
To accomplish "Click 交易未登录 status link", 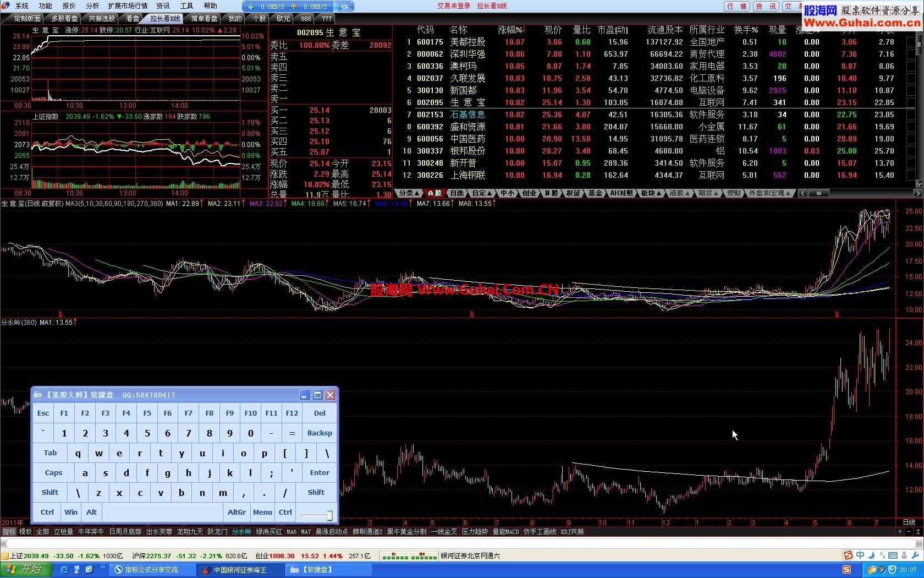I will (x=454, y=6).
